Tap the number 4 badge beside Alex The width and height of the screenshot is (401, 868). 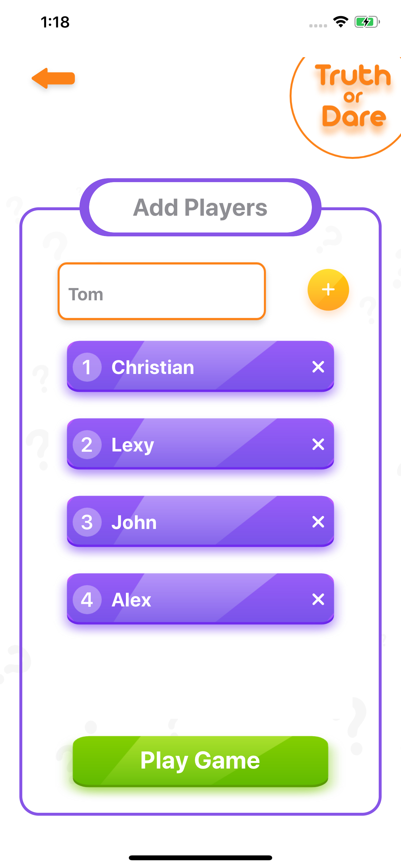point(87,599)
